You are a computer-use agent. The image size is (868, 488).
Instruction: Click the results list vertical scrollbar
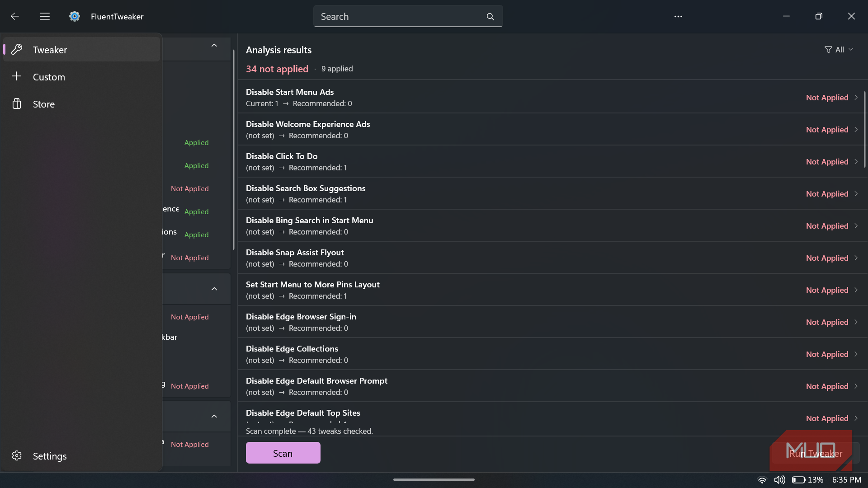pyautogui.click(x=864, y=130)
